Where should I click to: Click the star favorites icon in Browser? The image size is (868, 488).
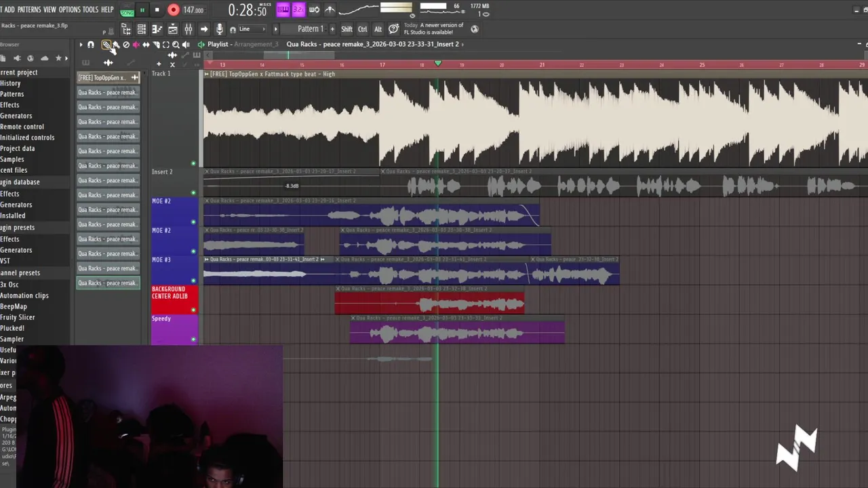[58, 58]
